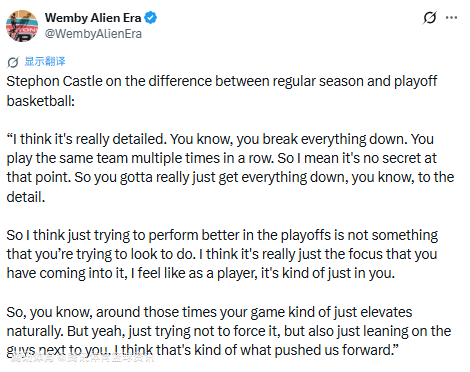Click the line "have coming into it, I feel"
Viewport: 470px width, 372px height.
(x=201, y=273)
